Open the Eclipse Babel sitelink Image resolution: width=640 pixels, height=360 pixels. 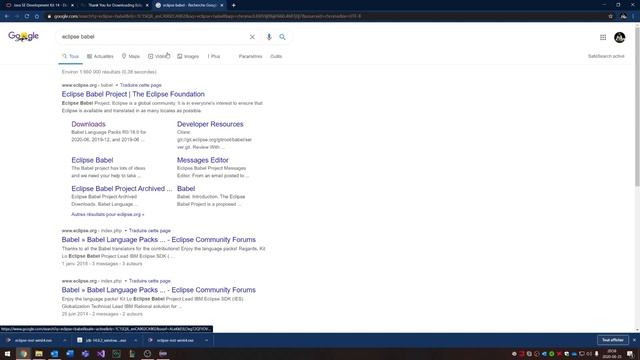(x=92, y=160)
